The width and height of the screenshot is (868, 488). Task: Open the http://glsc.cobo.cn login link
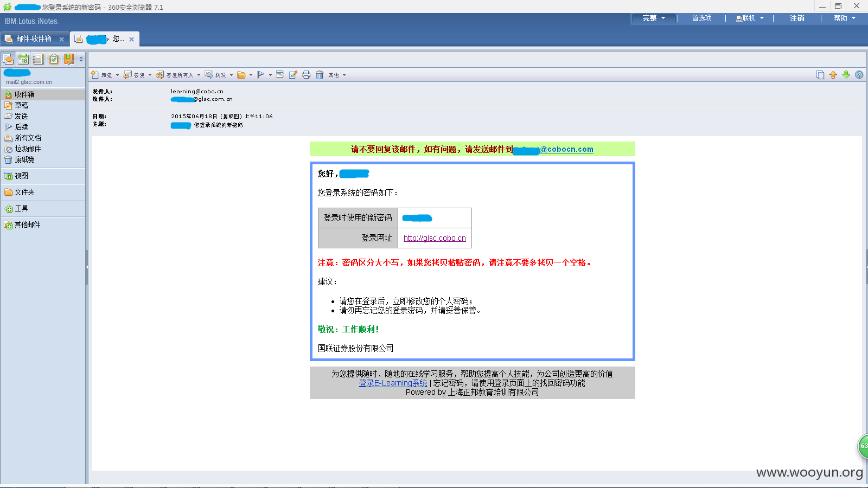point(435,238)
